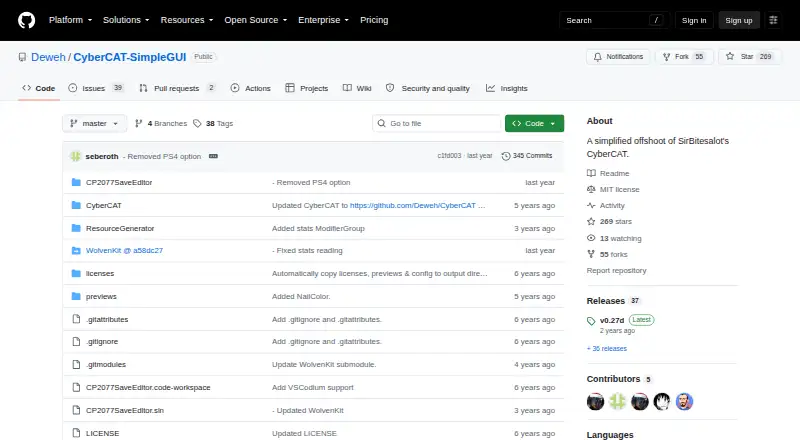Click the Fork button
The image size is (800, 440).
[x=683, y=57]
